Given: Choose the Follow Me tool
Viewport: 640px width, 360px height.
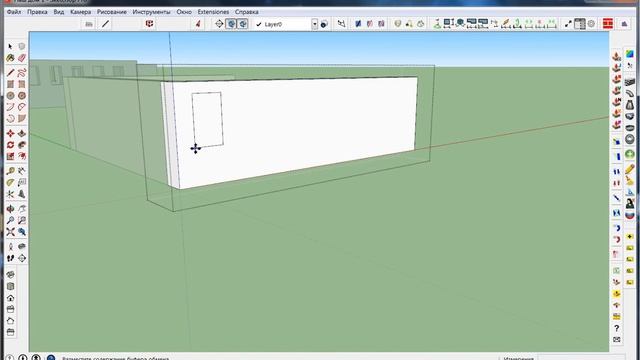Looking at the screenshot, I should (22, 145).
